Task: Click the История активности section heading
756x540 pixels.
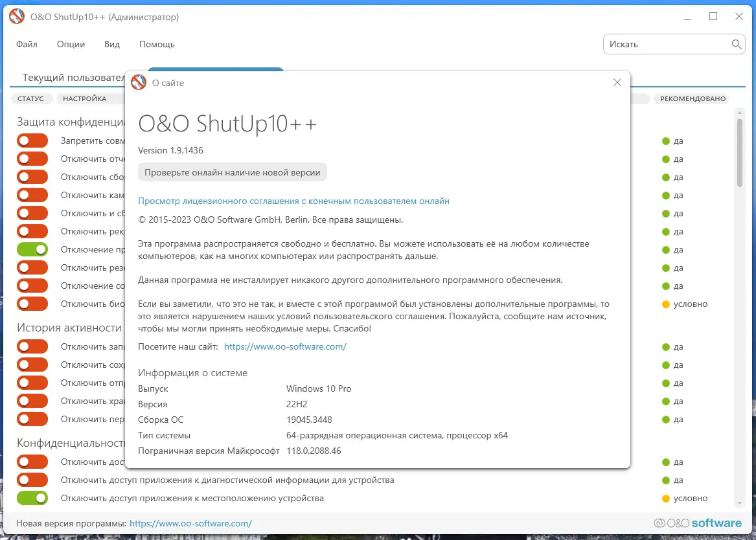Action: [x=69, y=328]
